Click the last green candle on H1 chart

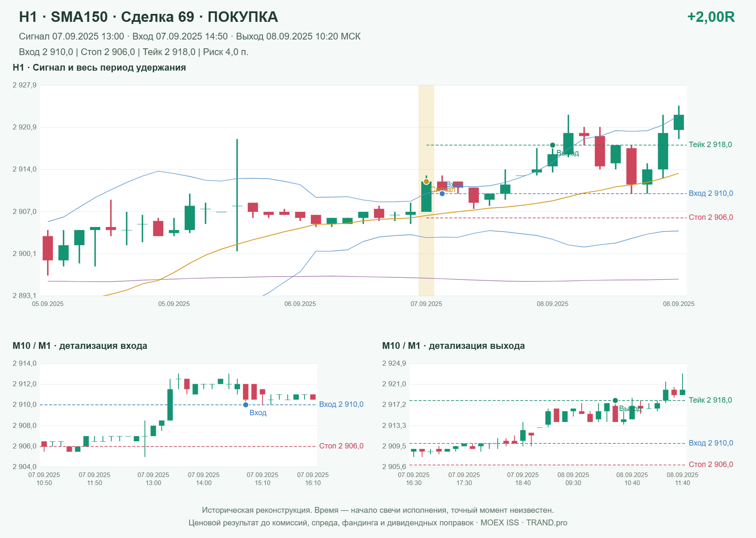click(679, 122)
